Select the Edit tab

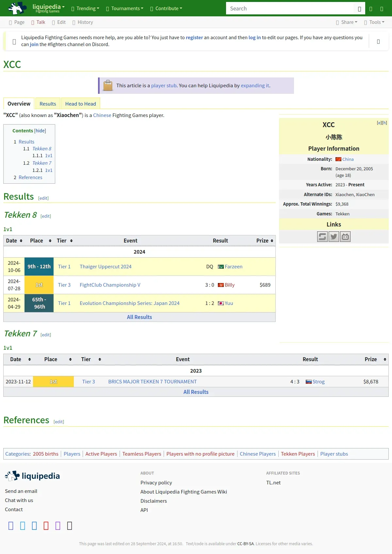[x=59, y=22]
